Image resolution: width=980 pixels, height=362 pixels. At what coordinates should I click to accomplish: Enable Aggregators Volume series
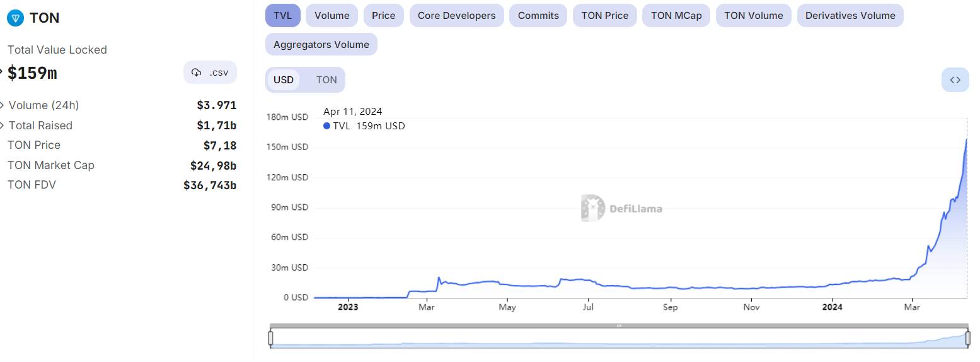pos(321,44)
